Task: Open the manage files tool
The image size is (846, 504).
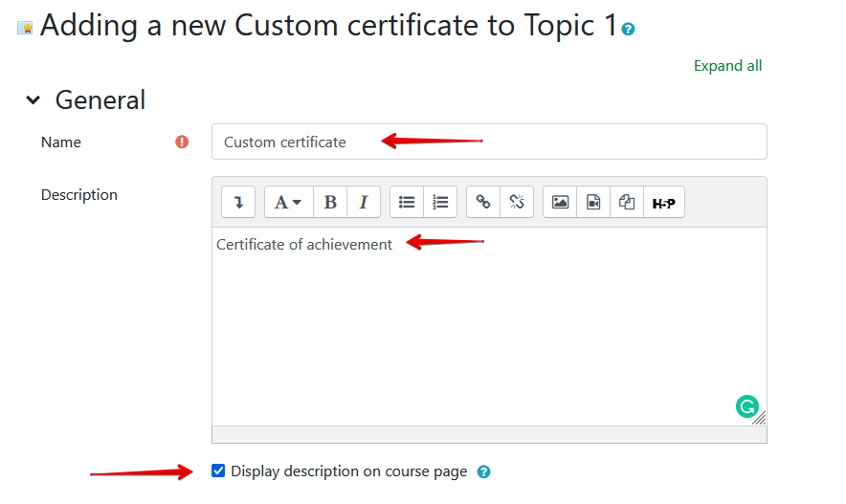Action: [x=627, y=202]
